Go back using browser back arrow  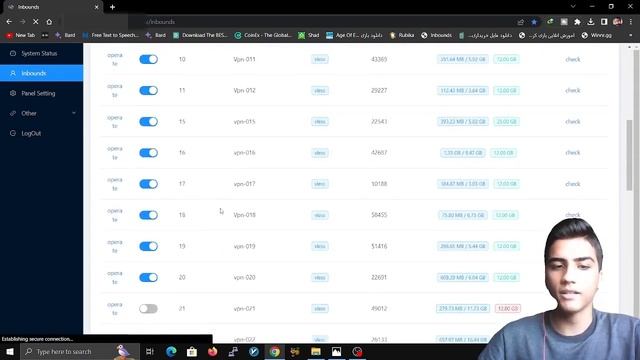[9, 22]
